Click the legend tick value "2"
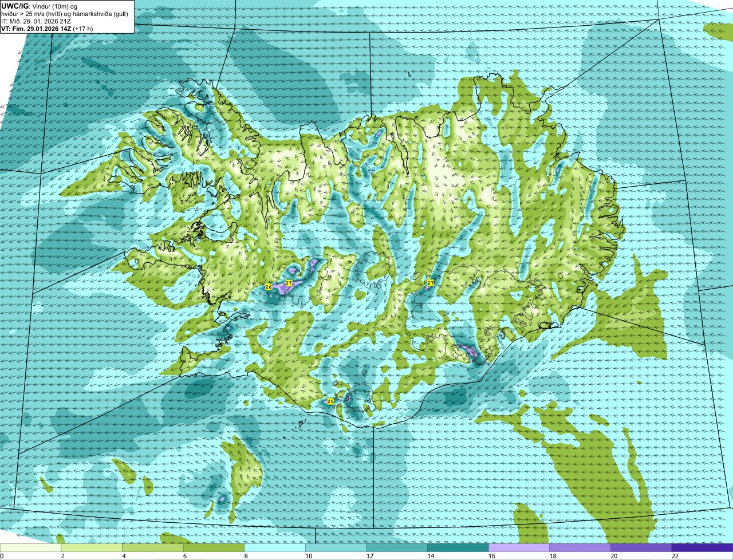The image size is (733, 560). tap(62, 555)
